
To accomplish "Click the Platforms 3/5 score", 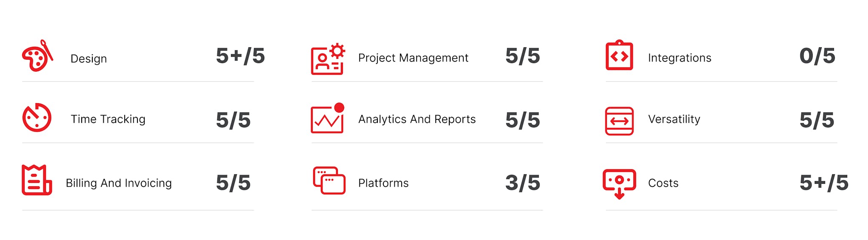I will 523,183.
